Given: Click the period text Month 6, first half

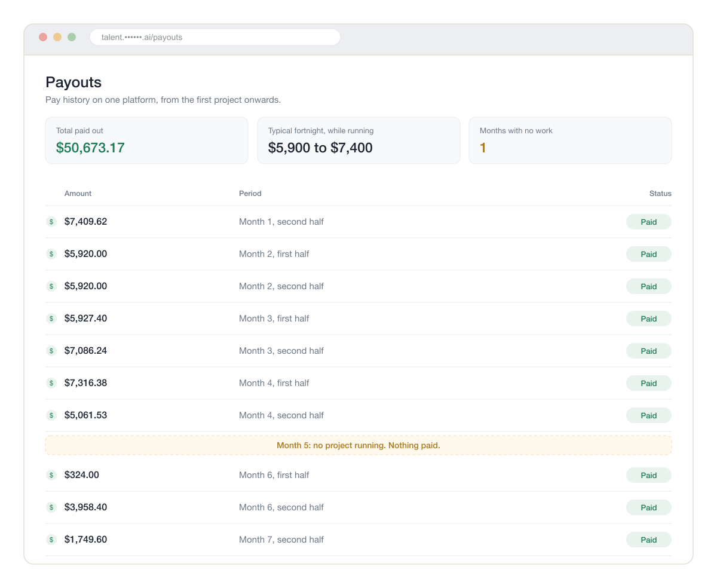Looking at the screenshot, I should point(274,475).
